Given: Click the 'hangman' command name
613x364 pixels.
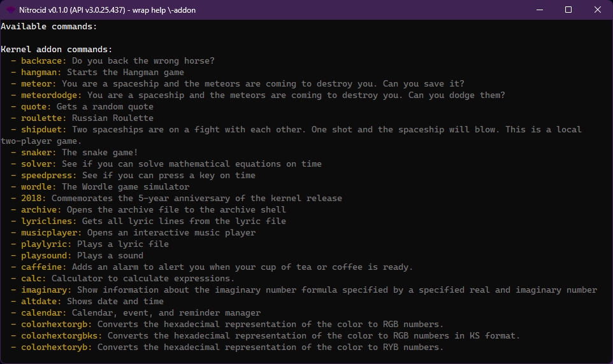Looking at the screenshot, I should (x=41, y=73).
